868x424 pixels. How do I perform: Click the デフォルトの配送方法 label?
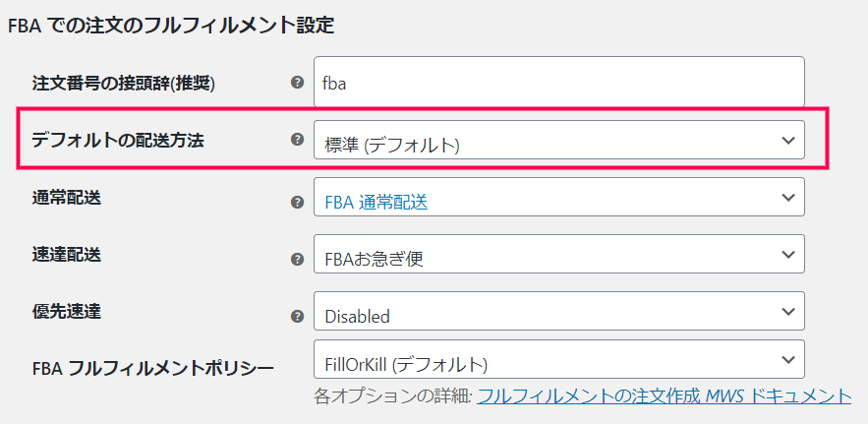118,141
